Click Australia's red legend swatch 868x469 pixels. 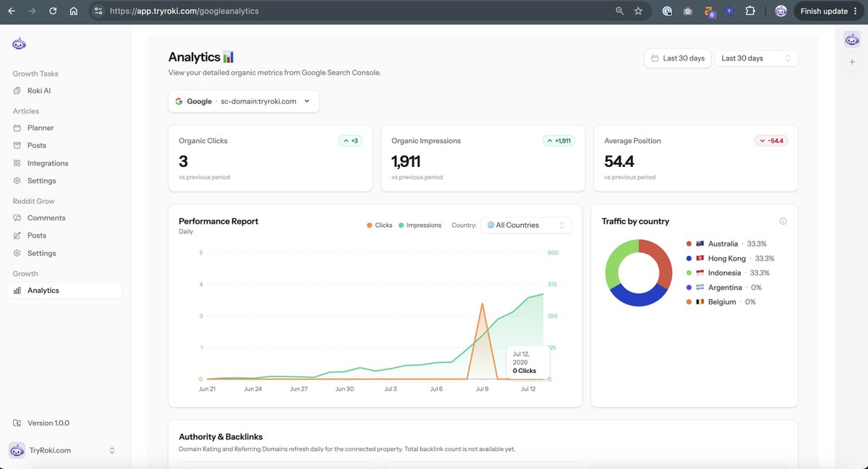(689, 244)
